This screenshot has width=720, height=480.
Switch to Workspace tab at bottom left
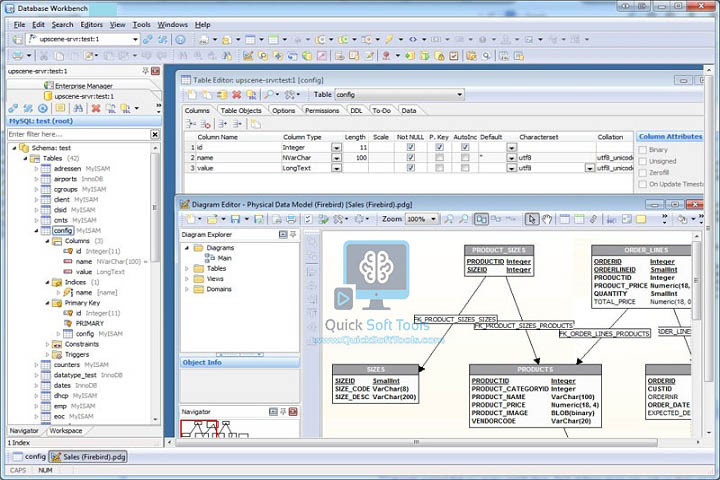66,431
